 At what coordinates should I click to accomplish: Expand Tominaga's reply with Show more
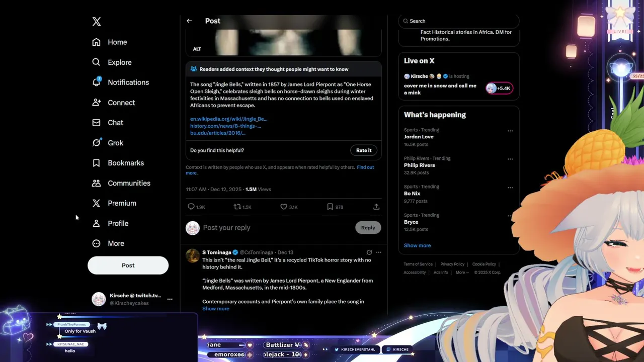215,309
